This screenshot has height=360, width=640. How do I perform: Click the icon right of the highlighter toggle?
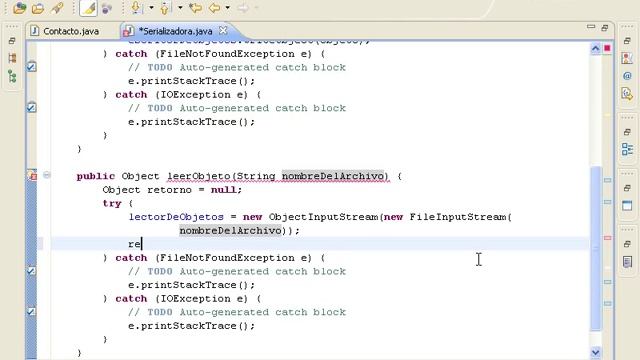(x=107, y=8)
